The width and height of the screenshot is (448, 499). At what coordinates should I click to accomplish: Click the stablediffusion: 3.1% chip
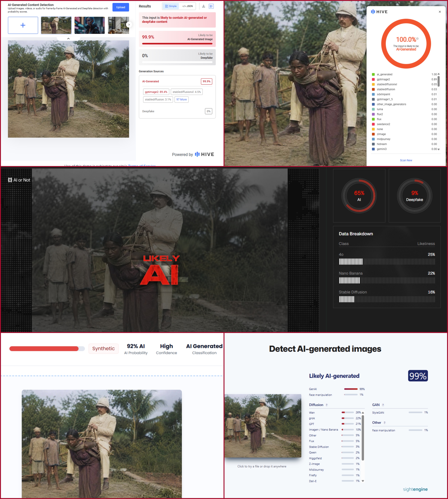[x=158, y=99]
